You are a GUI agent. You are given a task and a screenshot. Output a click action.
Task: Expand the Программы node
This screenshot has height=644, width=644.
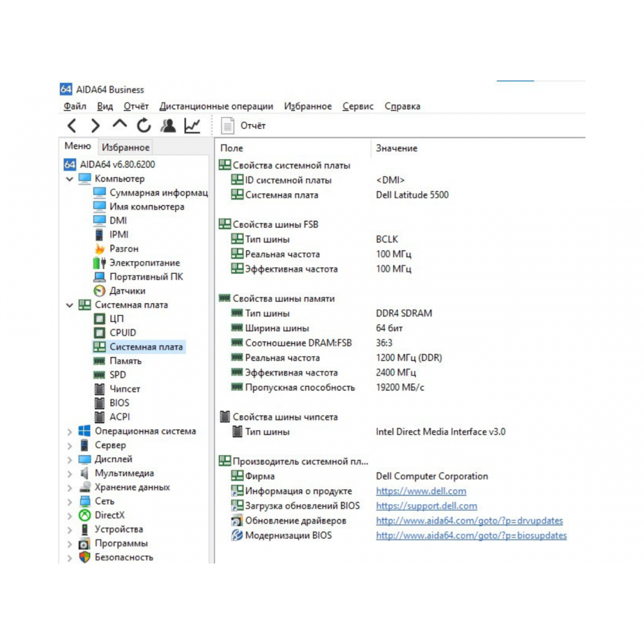[x=70, y=544]
